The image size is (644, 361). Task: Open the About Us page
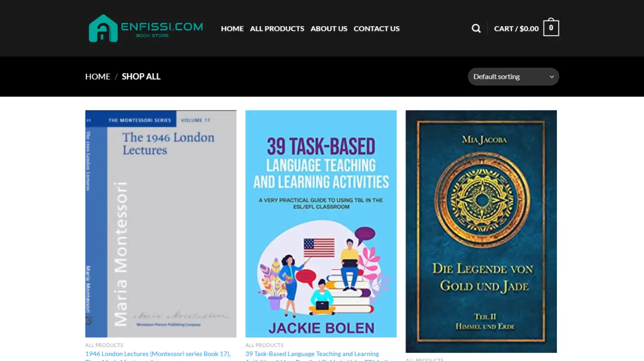tap(329, 28)
